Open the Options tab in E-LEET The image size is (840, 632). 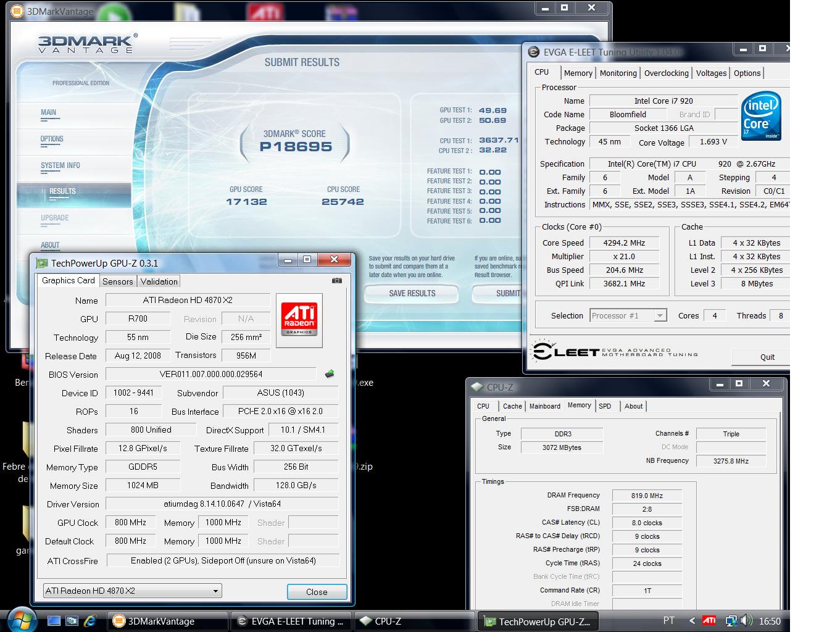[747, 73]
